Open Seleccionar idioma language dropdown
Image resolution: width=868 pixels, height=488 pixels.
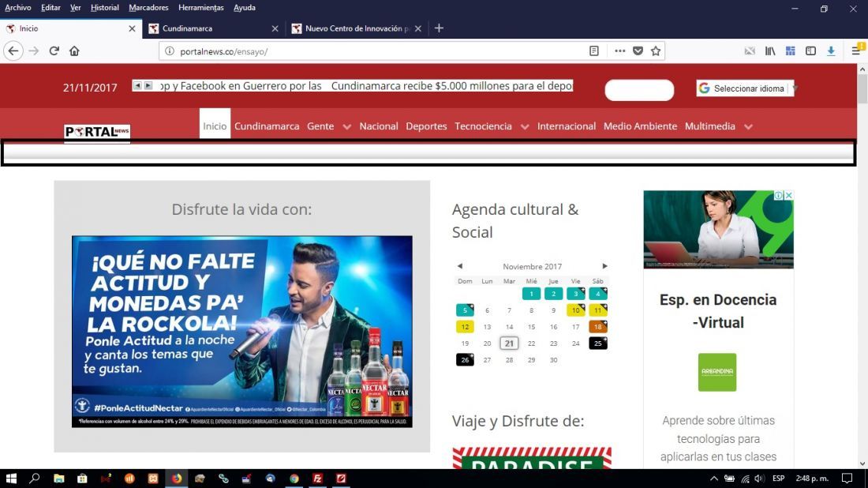(745, 88)
